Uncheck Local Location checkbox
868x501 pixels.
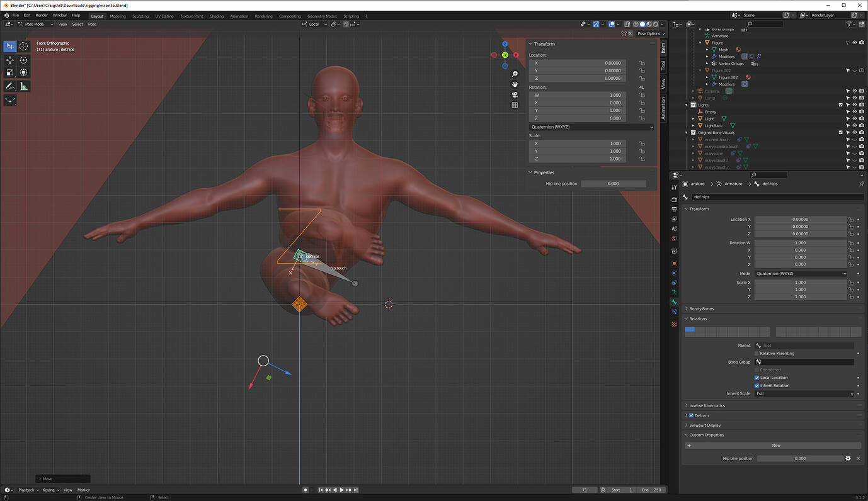pyautogui.click(x=757, y=378)
